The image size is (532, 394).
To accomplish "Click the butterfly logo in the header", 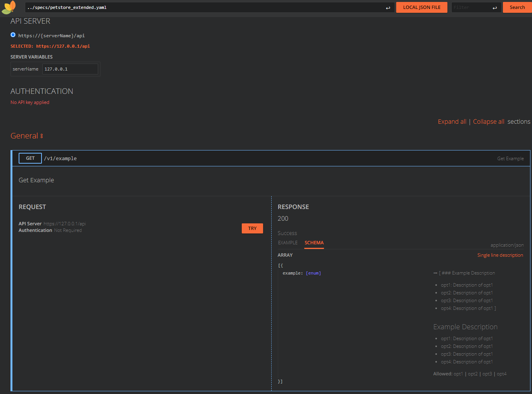I will 9,8.
